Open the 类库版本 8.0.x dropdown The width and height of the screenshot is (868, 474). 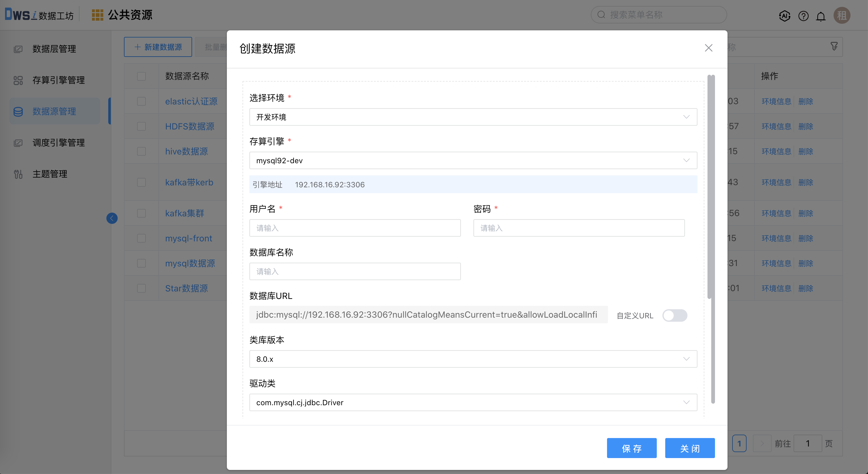[x=473, y=359]
